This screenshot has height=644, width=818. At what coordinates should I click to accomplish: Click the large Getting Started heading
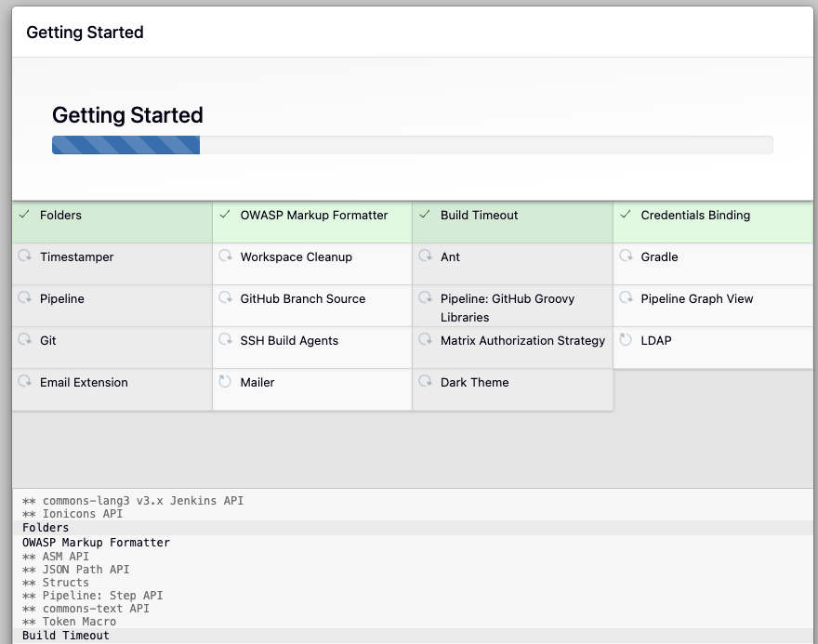point(127,115)
